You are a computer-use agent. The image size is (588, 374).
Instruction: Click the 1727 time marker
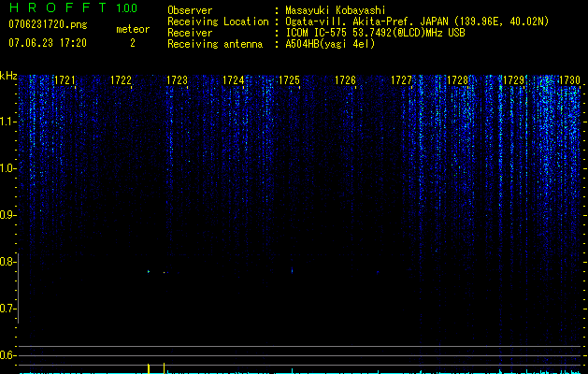tap(401, 80)
